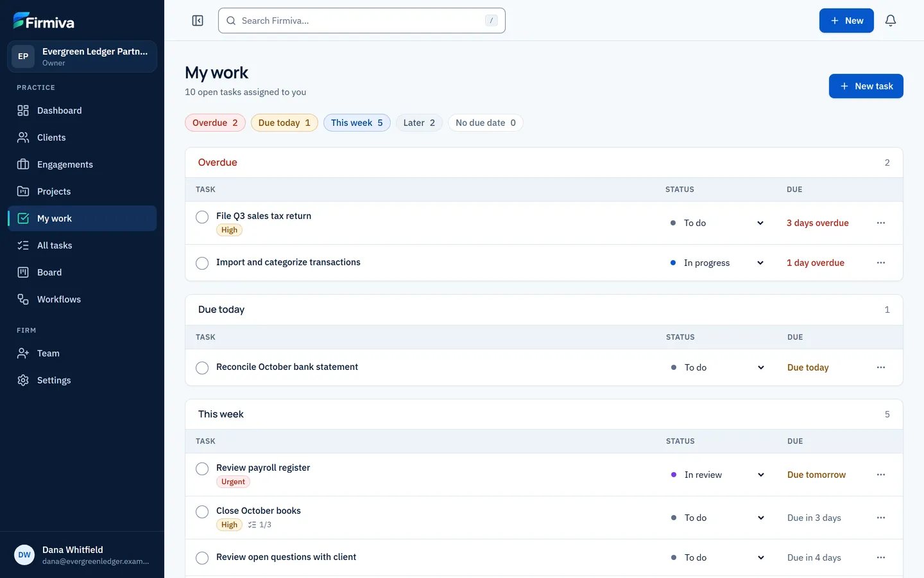Filter by Due today chip
The image size is (924, 578).
(284, 123)
